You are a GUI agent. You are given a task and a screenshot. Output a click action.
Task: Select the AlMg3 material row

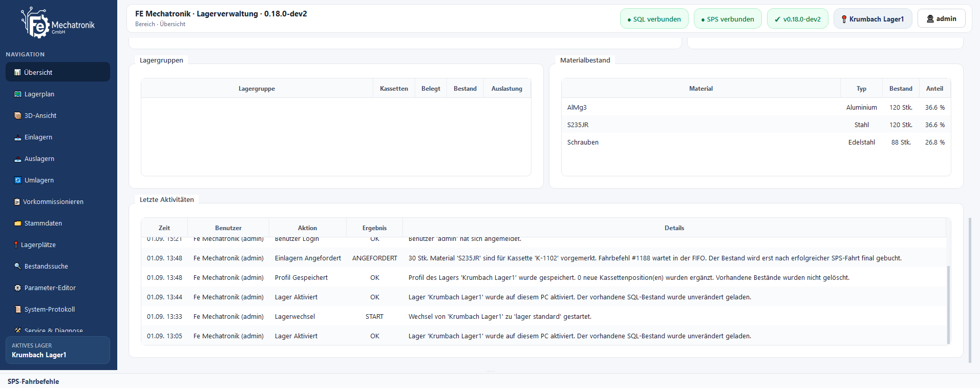point(756,108)
